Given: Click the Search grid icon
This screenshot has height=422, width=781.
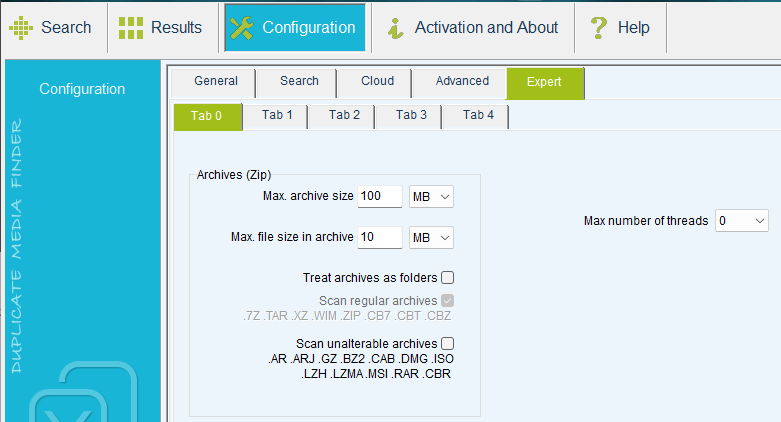Looking at the screenshot, I should pyautogui.click(x=21, y=27).
